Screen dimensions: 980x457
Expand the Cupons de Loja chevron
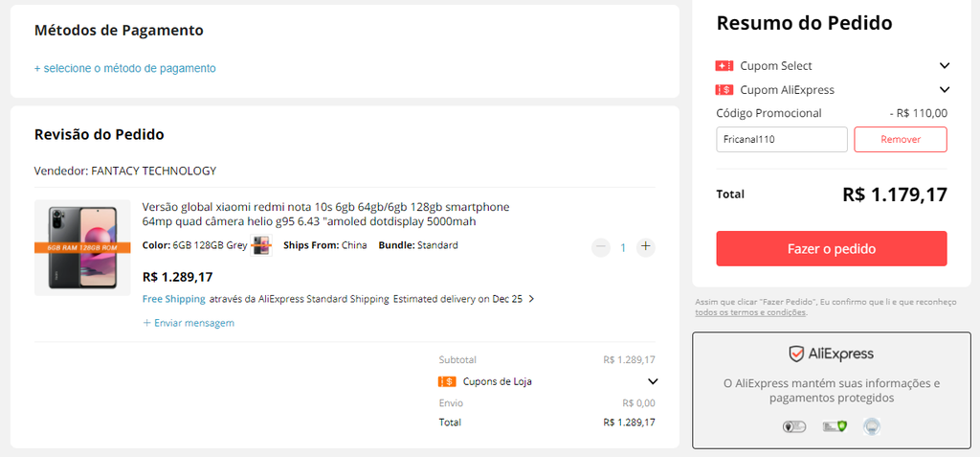pyautogui.click(x=653, y=381)
